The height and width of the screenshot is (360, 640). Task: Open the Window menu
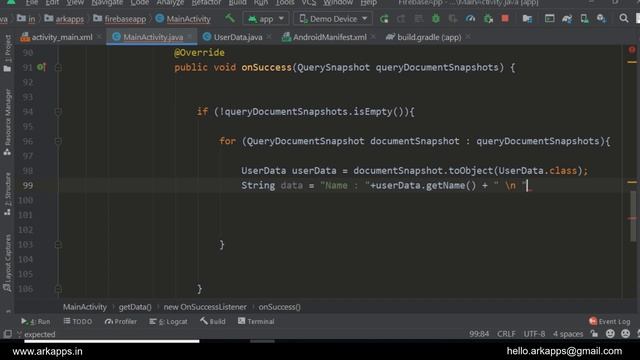338,2
